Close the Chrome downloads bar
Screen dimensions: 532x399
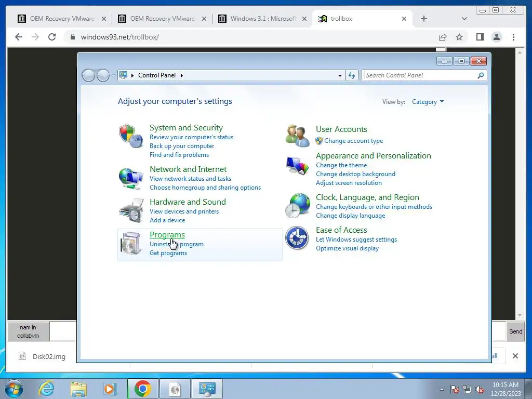click(x=515, y=356)
